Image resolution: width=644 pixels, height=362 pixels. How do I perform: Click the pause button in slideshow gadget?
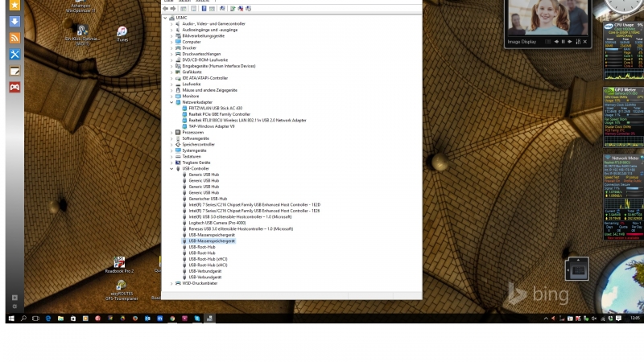point(561,41)
